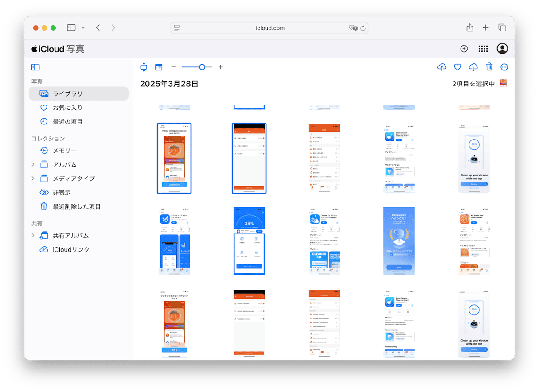Open the iCloudリンク item

pos(71,250)
